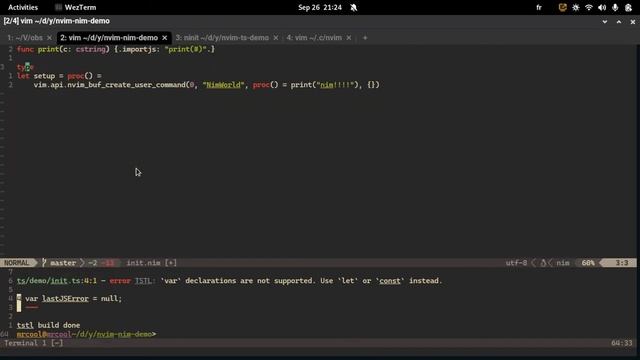Close tab 4: vim ~/.c/nvim
Viewport: 640px width, 360px height.
click(x=349, y=38)
